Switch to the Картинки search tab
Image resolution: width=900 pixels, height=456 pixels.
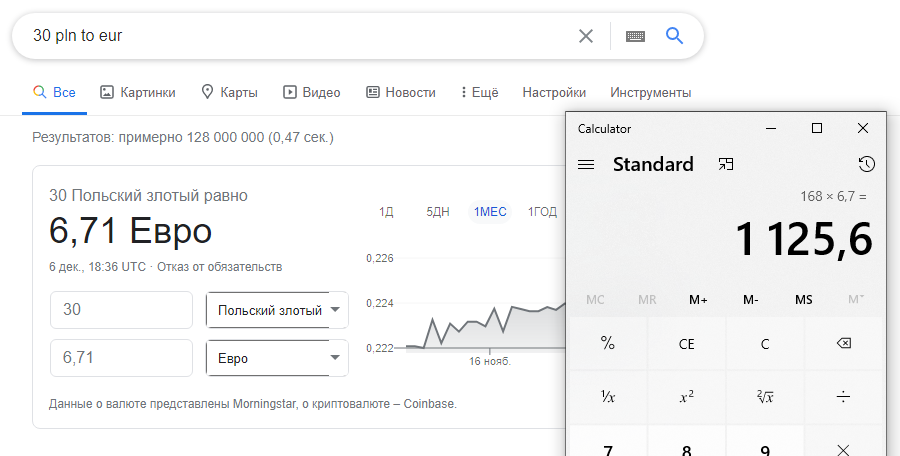point(138,93)
